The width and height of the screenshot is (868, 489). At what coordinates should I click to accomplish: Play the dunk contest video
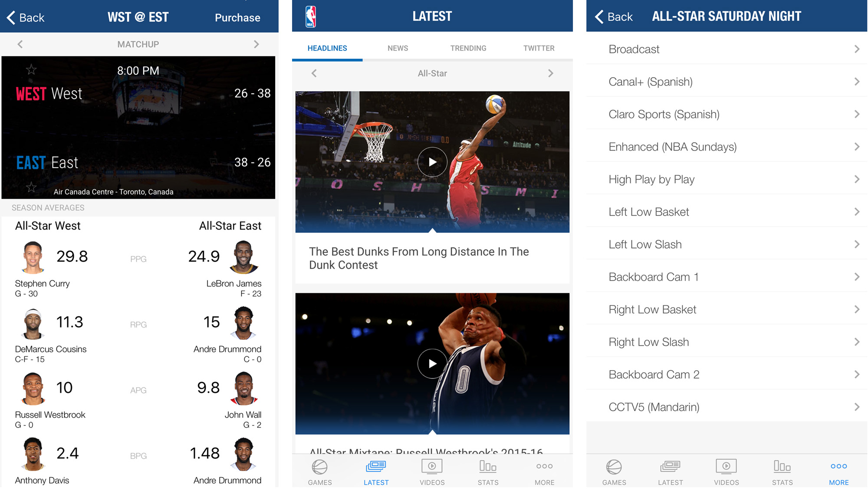[432, 162]
